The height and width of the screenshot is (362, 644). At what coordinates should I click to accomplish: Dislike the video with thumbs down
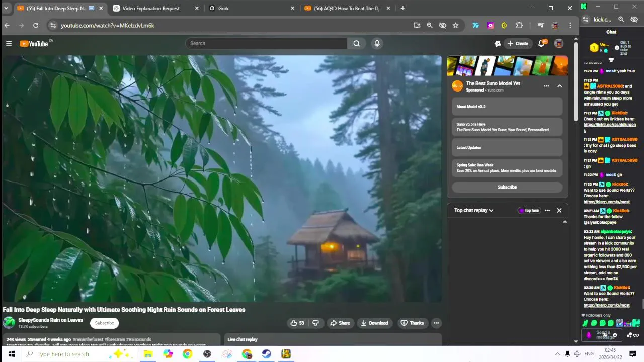coord(316,323)
